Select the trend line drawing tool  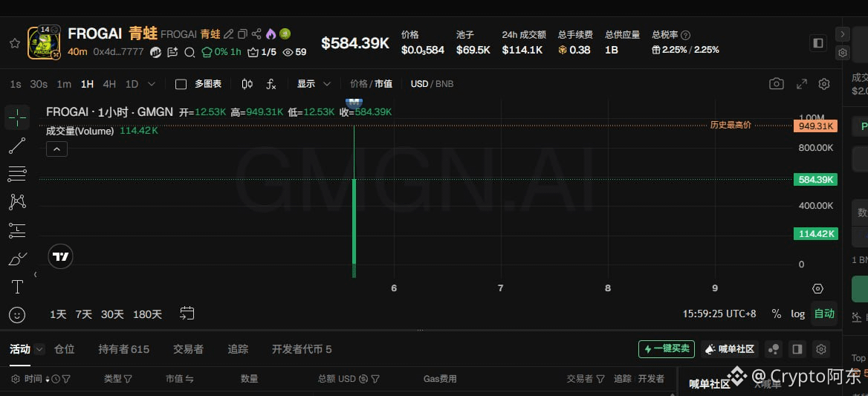pos(17,146)
